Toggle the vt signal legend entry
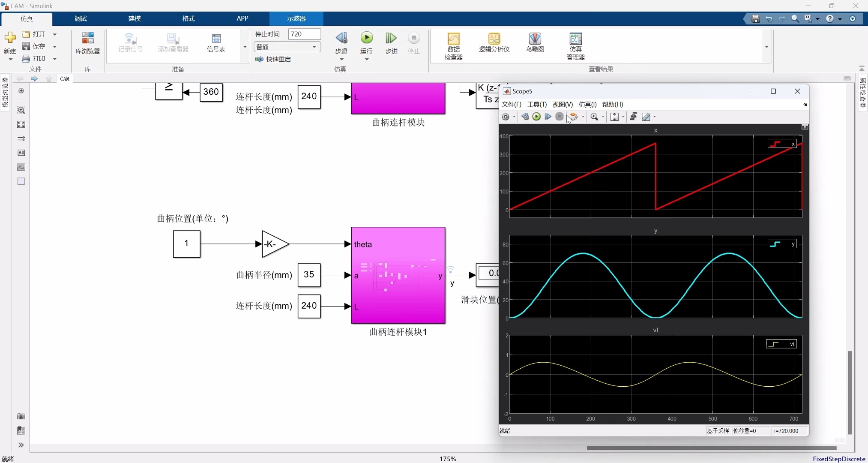The height and width of the screenshot is (463, 868). (x=781, y=344)
